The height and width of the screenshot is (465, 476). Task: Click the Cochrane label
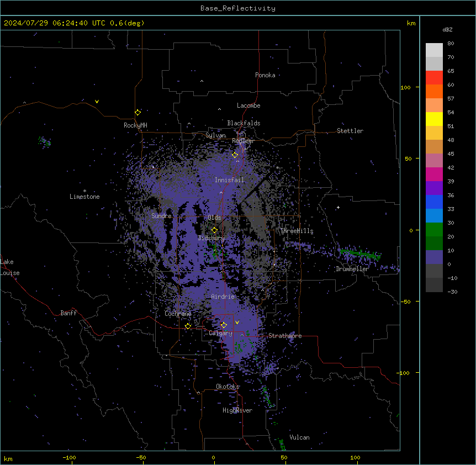click(178, 314)
